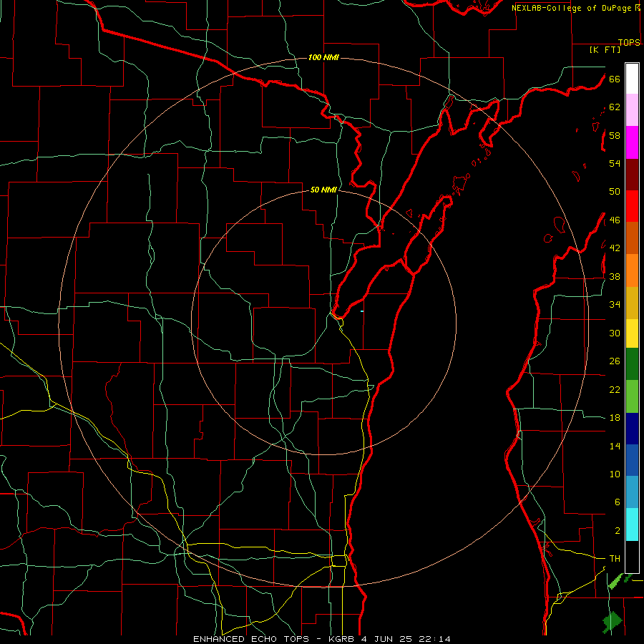Click the white swatch in the tops legend
The width and height of the screenshot is (644, 644).
pyautogui.click(x=632, y=79)
